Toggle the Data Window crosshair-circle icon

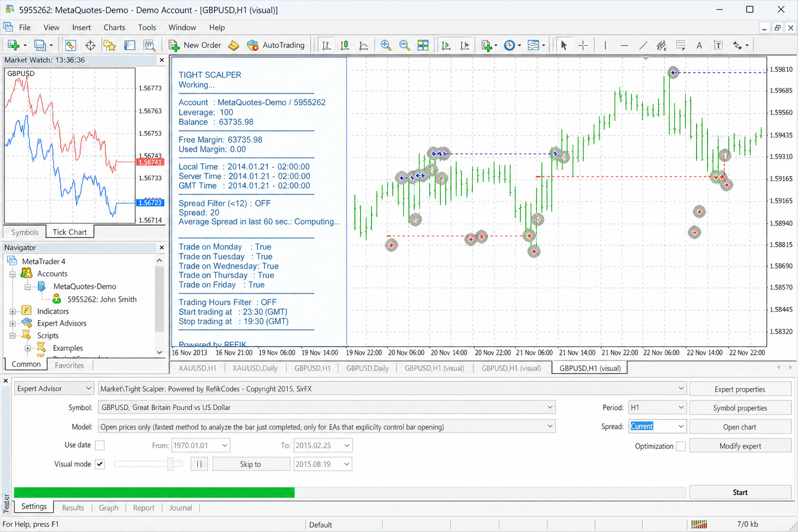click(x=90, y=45)
